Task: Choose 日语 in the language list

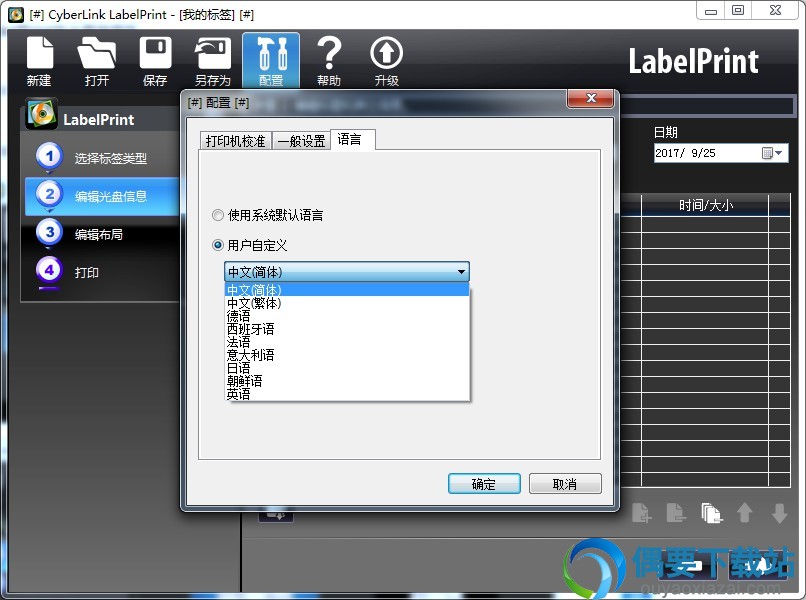Action: click(347, 368)
